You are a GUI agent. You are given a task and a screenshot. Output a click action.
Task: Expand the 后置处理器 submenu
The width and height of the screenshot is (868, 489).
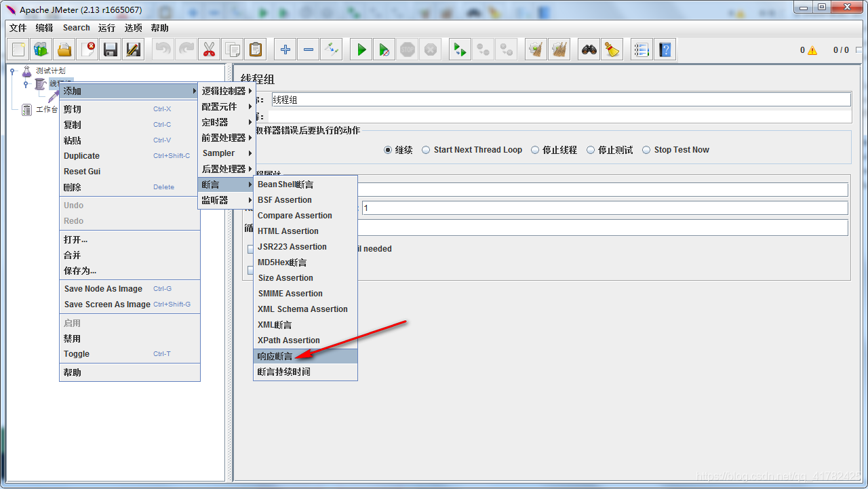tap(226, 169)
